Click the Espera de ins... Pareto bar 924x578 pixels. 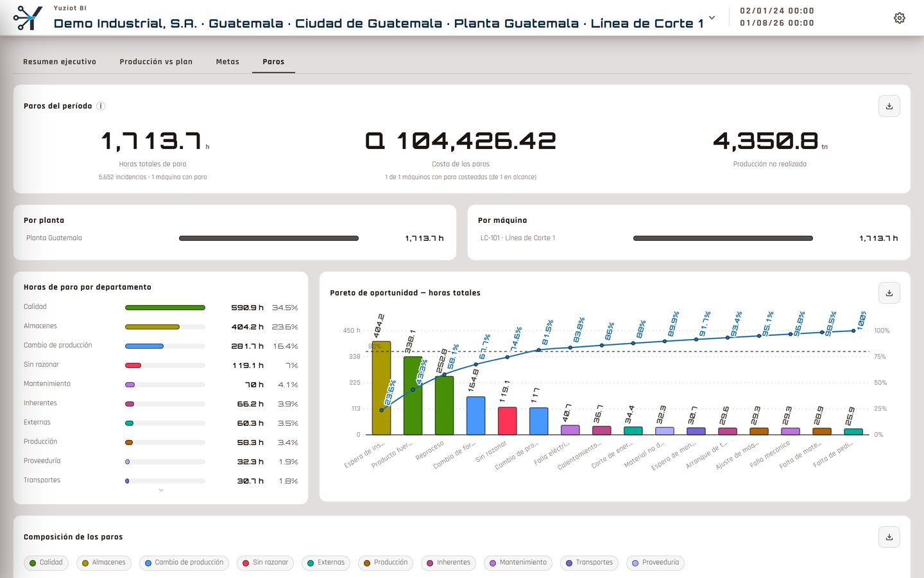pyautogui.click(x=381, y=388)
